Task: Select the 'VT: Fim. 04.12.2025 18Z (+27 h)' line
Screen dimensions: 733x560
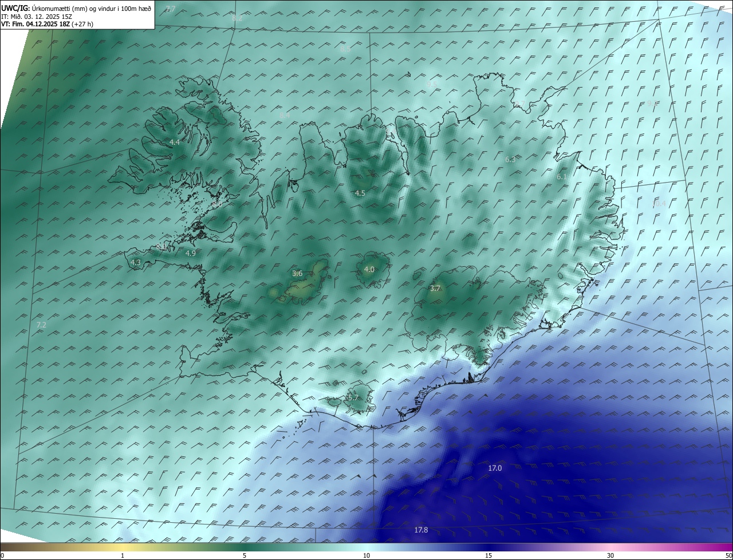Action: point(48,24)
